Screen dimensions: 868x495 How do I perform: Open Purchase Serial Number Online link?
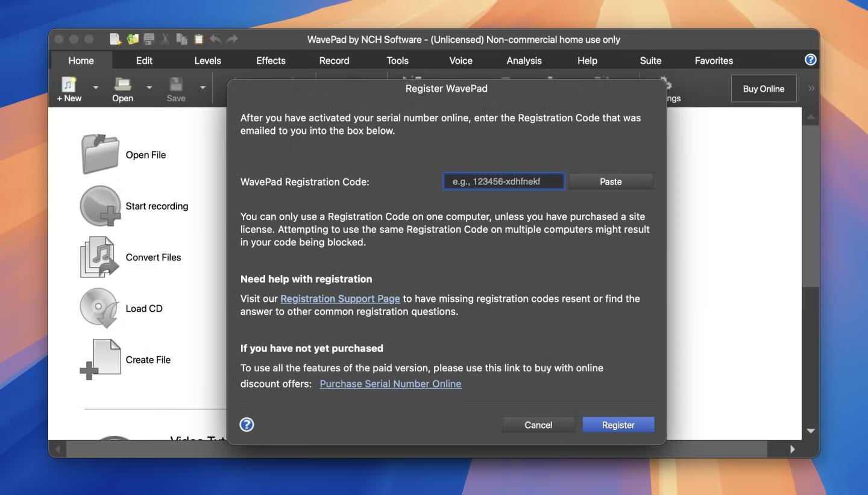pyautogui.click(x=391, y=383)
